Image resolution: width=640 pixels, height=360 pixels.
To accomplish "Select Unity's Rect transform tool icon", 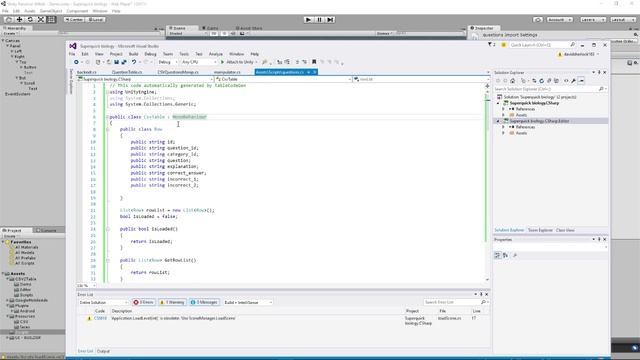I will coord(51,20).
